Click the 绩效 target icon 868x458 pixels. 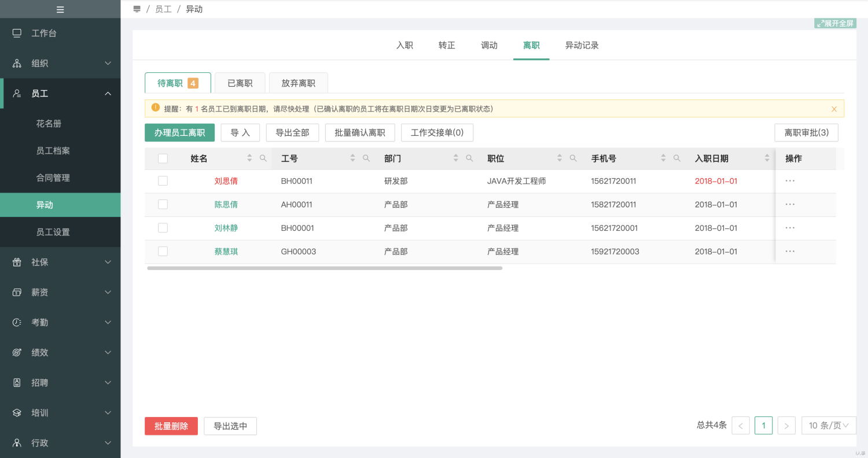tap(17, 352)
